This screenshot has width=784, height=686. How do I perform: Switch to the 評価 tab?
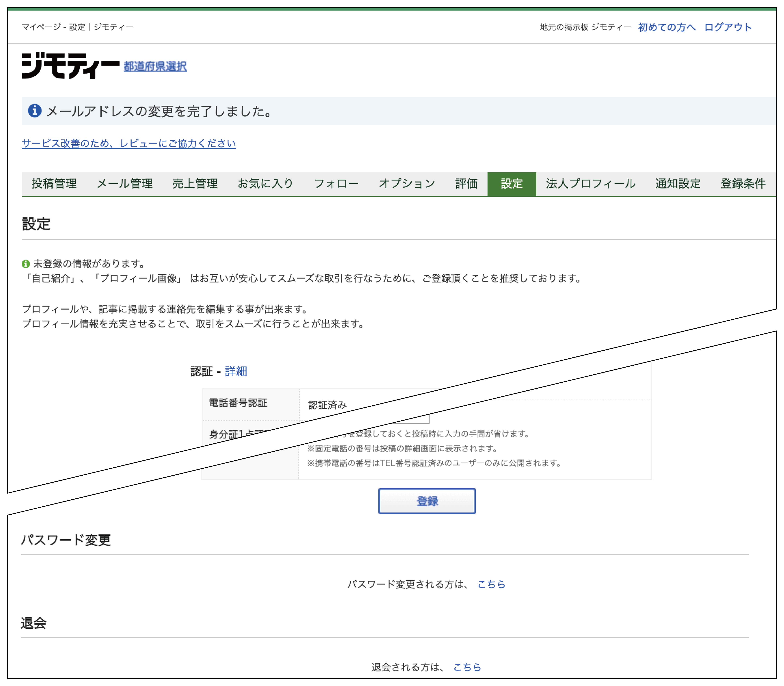(x=466, y=184)
